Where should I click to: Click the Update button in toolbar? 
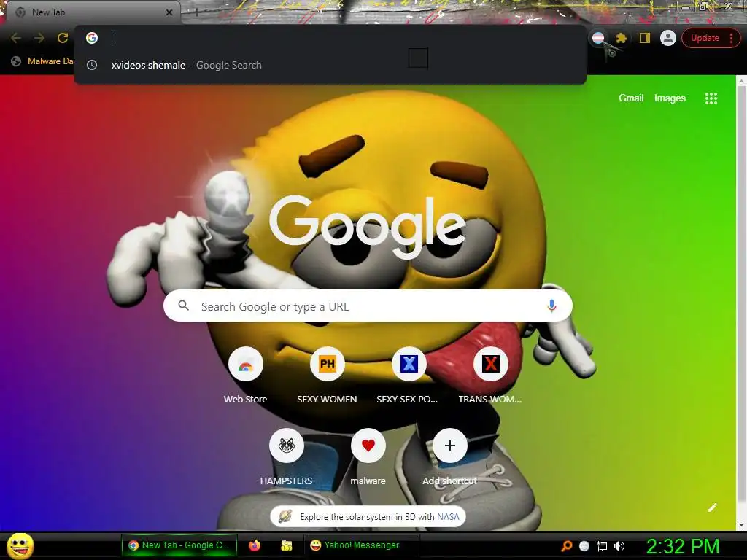[705, 38]
